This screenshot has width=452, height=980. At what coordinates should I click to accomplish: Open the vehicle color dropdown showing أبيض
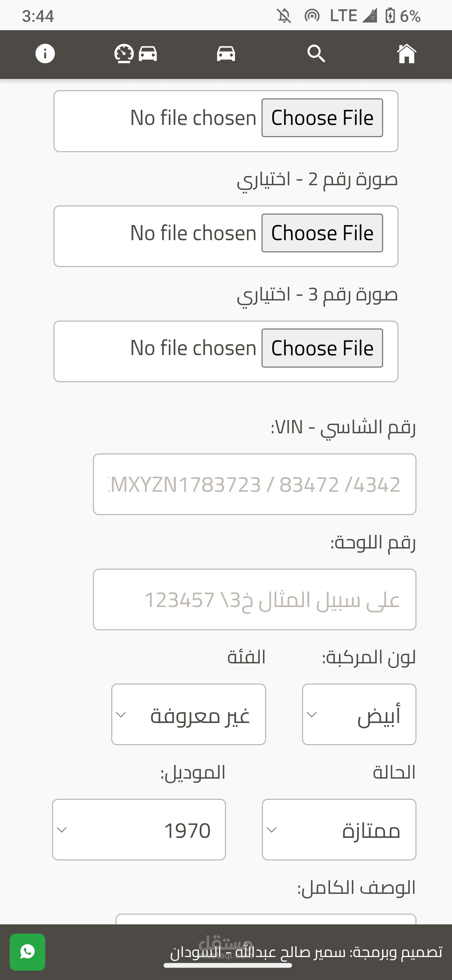(359, 714)
